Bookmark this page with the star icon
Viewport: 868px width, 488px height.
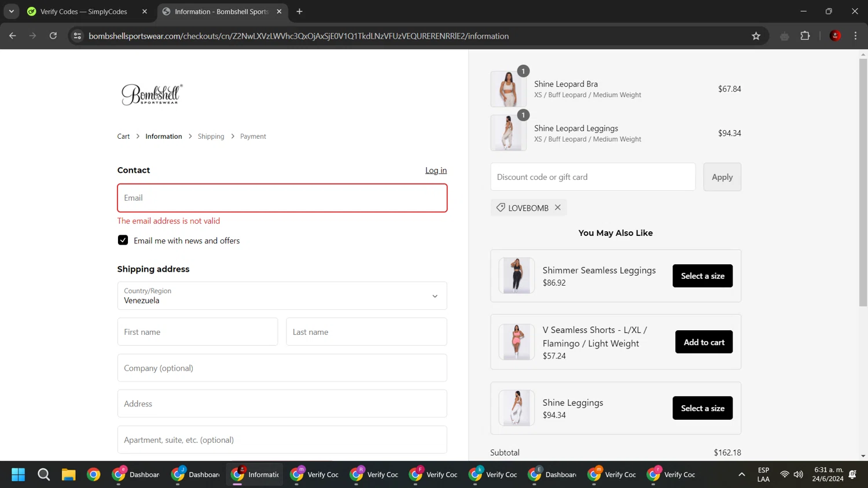[x=756, y=36]
